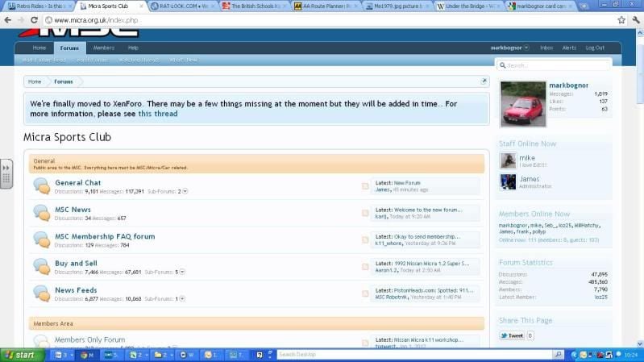Switch to The British Schools browser tab
This screenshot has height=362, width=644.
tap(255, 6)
